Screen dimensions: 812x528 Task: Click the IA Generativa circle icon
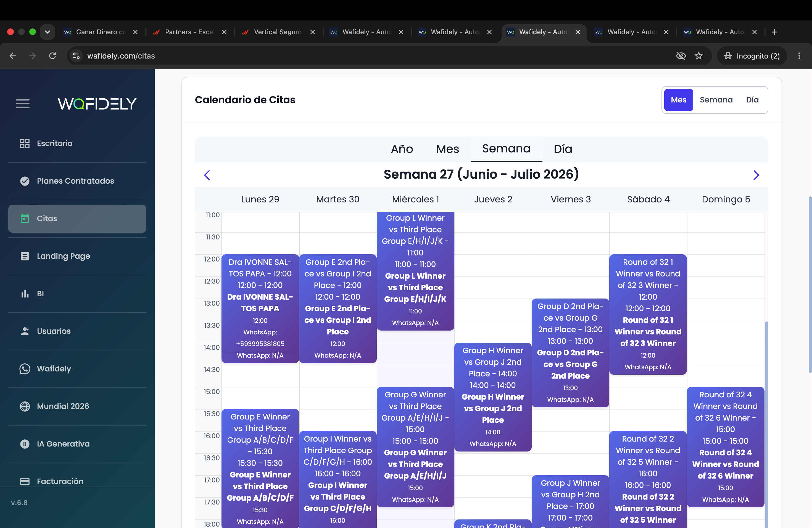point(25,443)
